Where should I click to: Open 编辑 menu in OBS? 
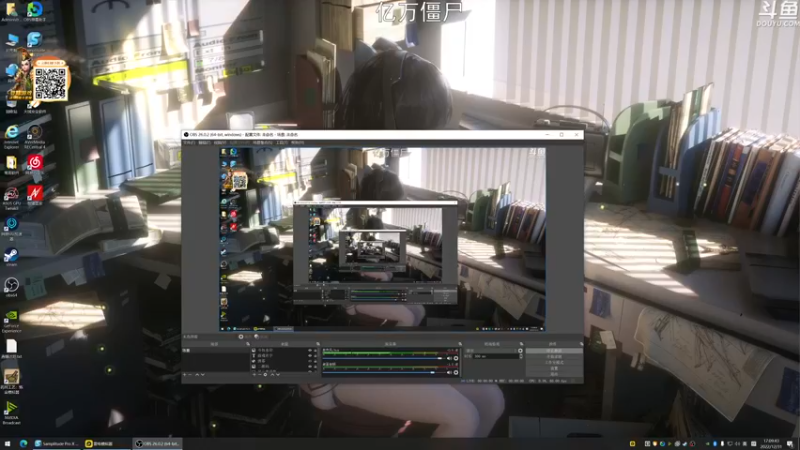(204, 142)
